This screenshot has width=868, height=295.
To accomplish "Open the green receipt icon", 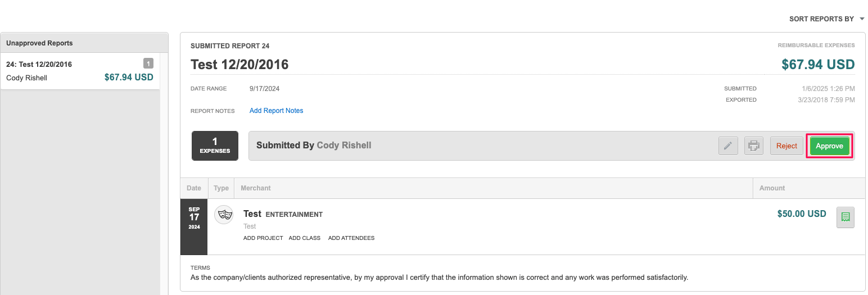I will pos(845,217).
